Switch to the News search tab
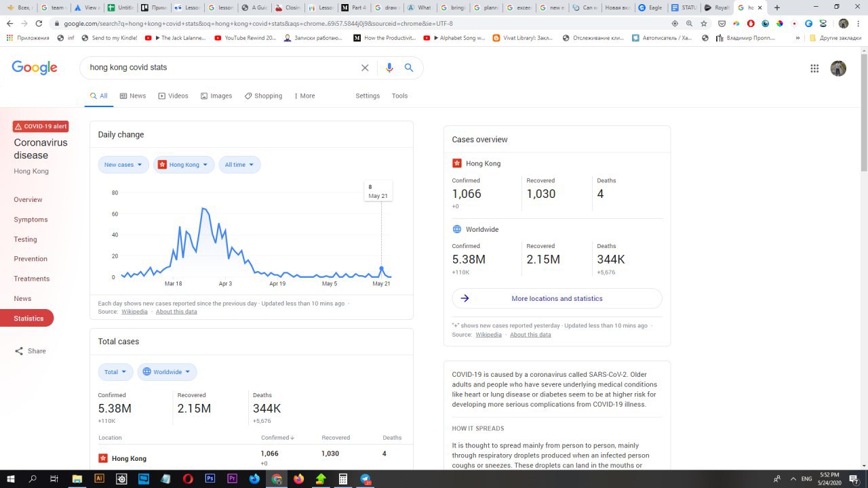Screen dimensions: 868x488 point(133,96)
